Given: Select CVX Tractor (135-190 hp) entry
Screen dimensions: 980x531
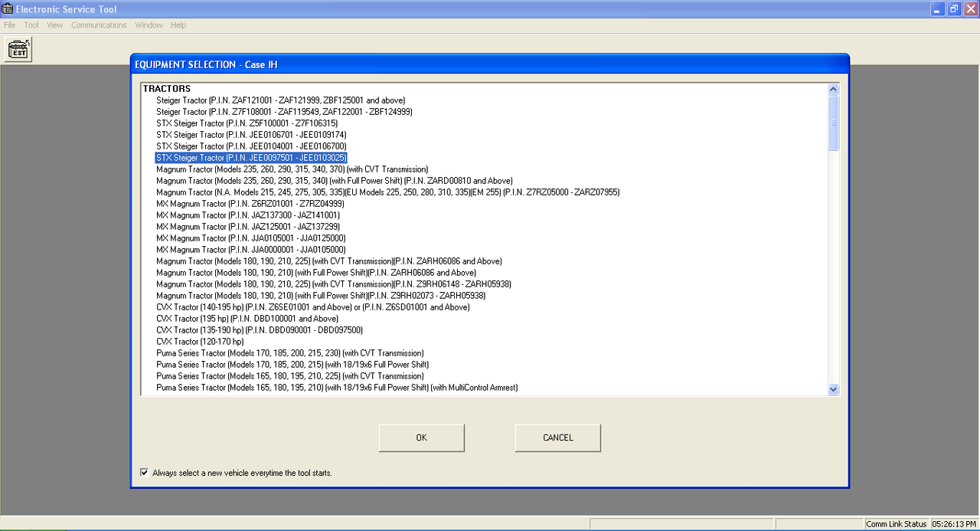Looking at the screenshot, I should (260, 330).
